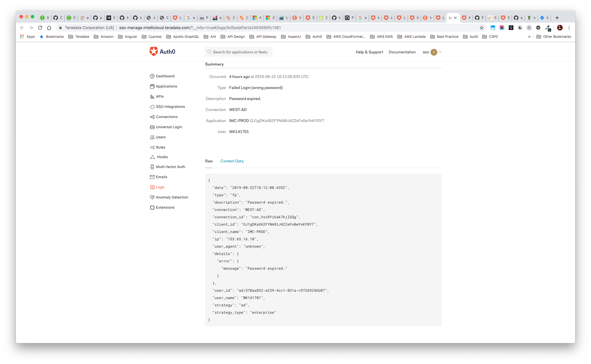The image size is (591, 364).
Task: Open the sso account dropdown
Action: [432, 52]
